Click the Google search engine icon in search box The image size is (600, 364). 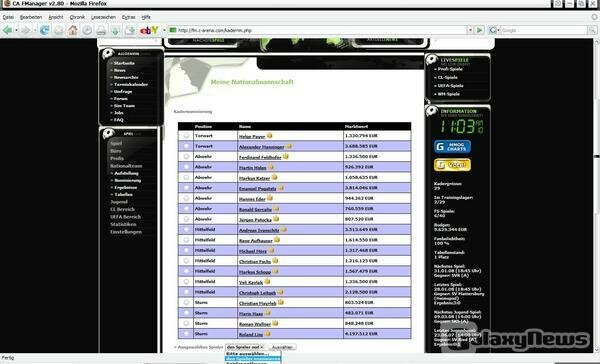[492, 30]
